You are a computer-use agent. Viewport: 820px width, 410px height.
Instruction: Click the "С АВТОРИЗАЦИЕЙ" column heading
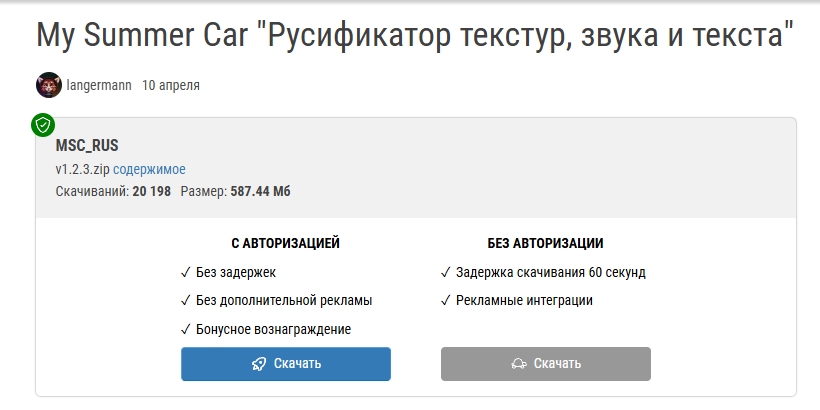pos(285,243)
